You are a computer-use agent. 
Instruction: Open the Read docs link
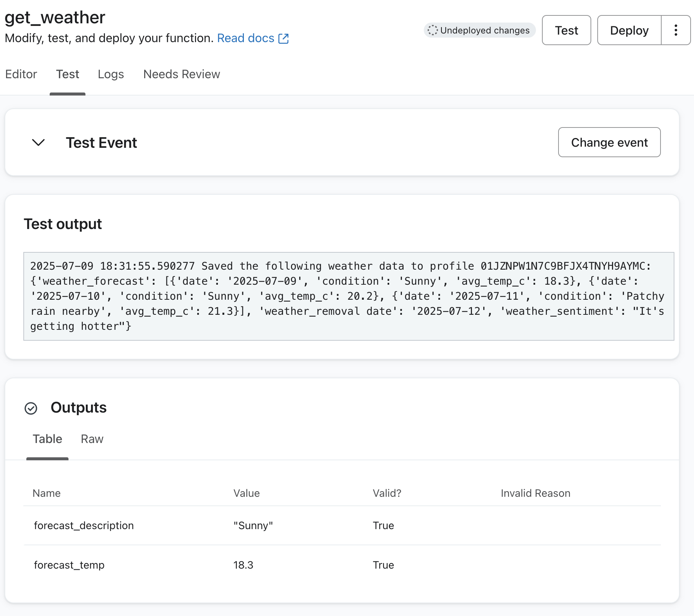pyautogui.click(x=246, y=38)
